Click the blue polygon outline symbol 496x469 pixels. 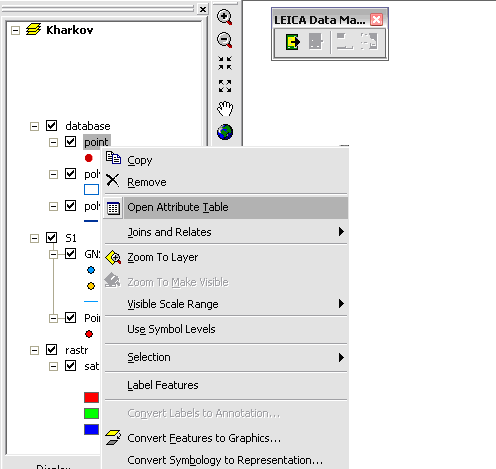pos(91,189)
